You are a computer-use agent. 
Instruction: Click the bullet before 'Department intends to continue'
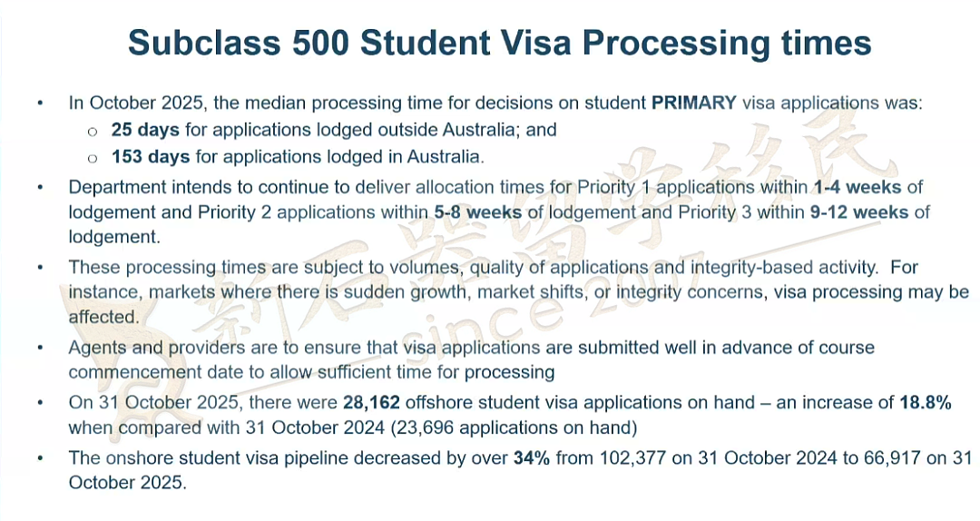click(41, 188)
